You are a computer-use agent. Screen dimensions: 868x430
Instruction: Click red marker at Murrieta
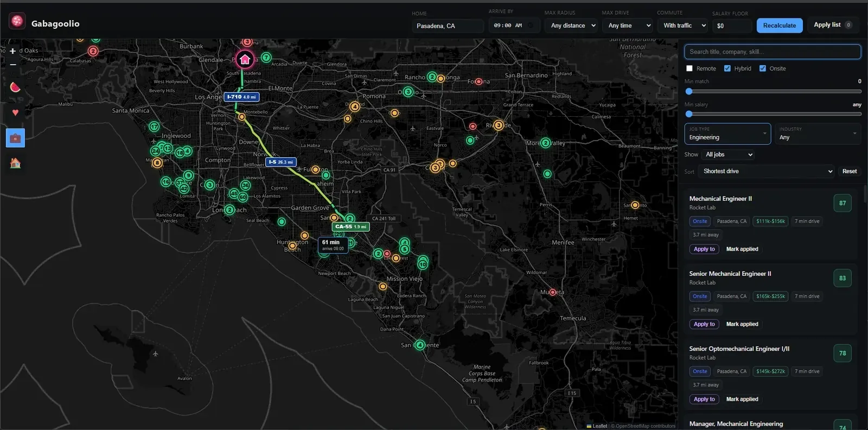(553, 292)
